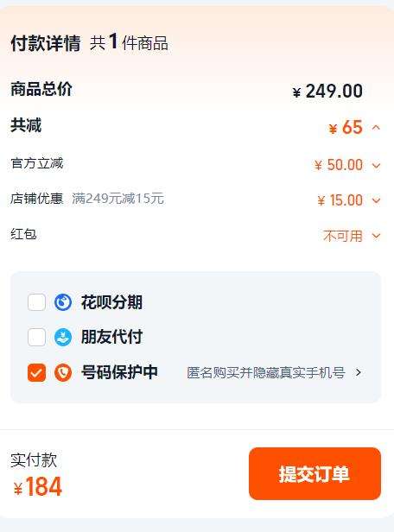
Task: Expand the 官方立减 ¥50.00 details chevron
Action: coord(376,166)
